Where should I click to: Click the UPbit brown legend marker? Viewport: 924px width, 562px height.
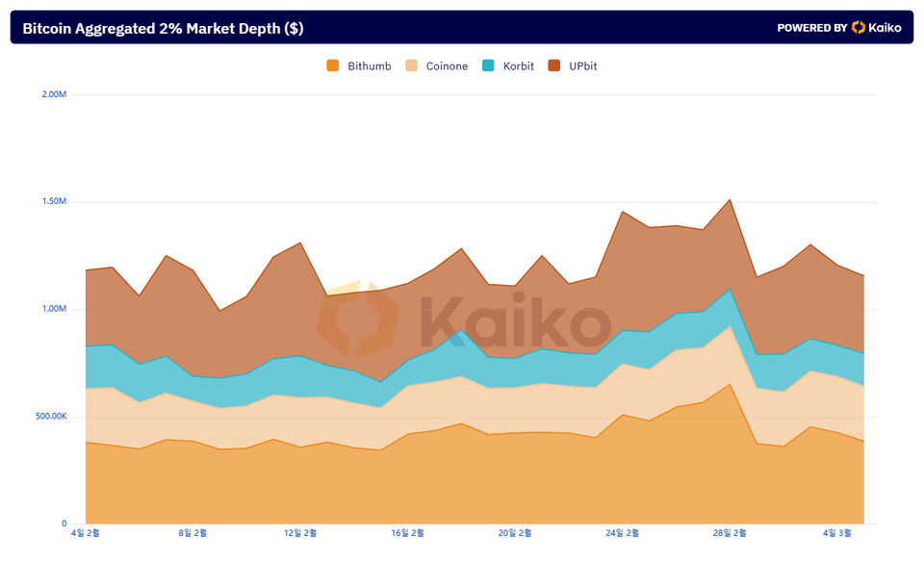click(x=554, y=66)
